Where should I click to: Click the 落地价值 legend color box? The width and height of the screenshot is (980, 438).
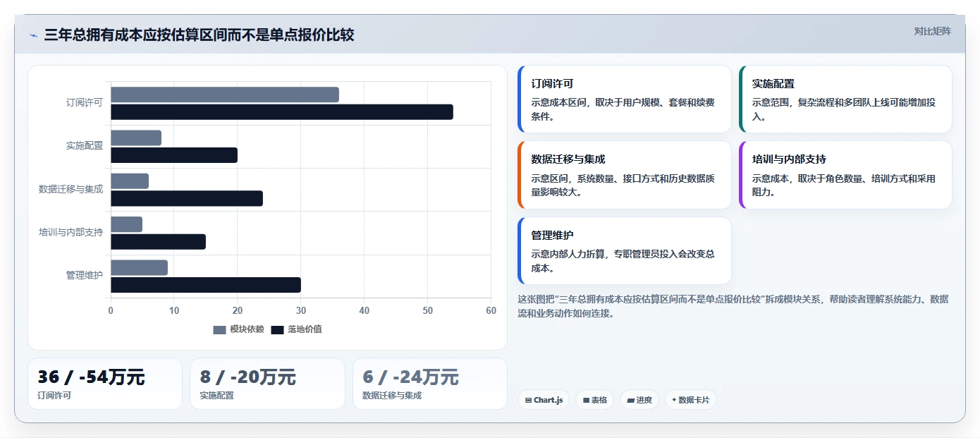click(x=277, y=329)
